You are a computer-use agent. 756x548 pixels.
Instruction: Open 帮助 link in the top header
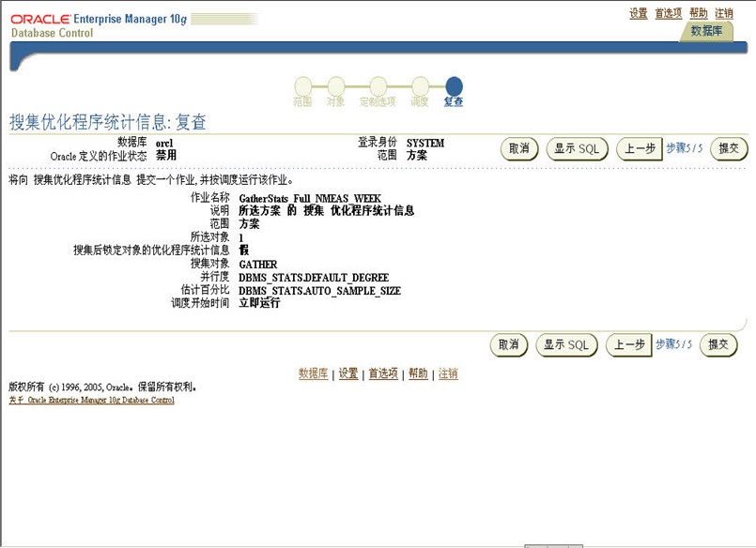coord(698,13)
